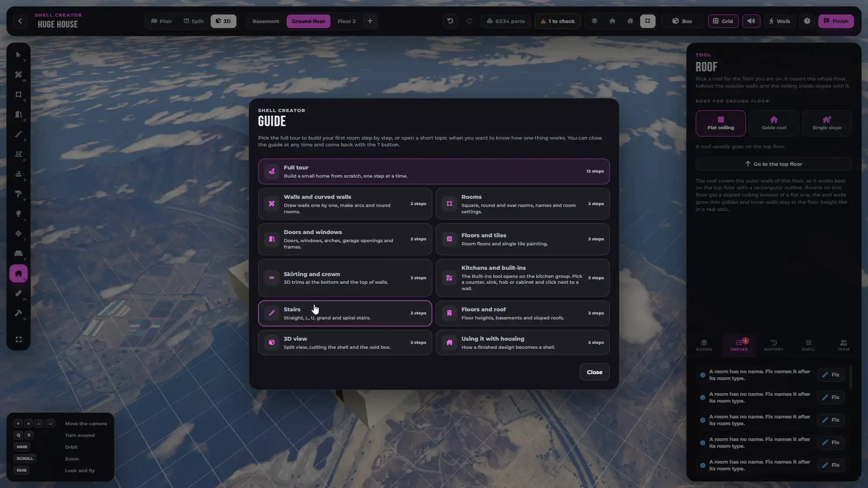
Task: Select the stairs tool in left toolbar
Action: click(19, 134)
